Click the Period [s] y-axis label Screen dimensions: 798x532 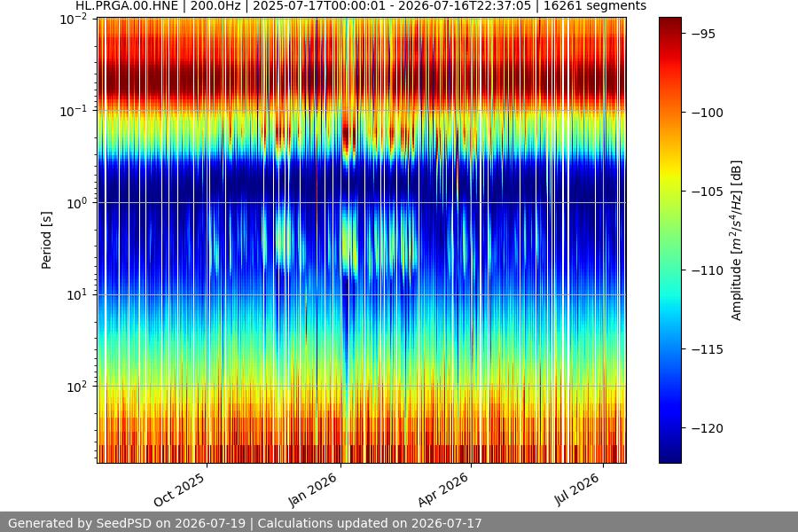point(46,240)
